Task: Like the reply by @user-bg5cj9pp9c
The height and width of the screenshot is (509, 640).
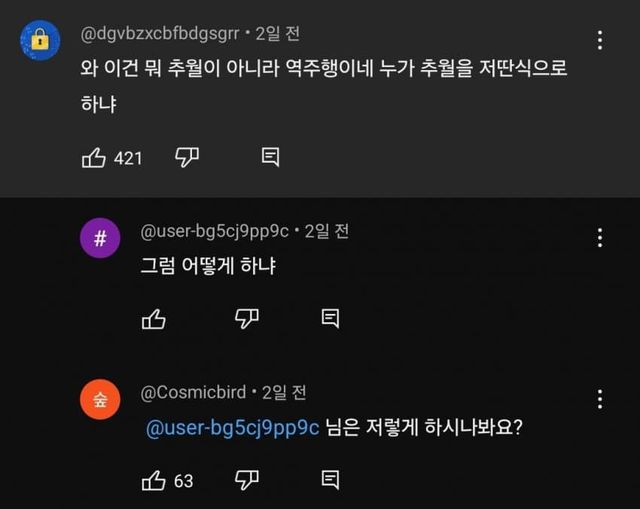Action: 153,318
